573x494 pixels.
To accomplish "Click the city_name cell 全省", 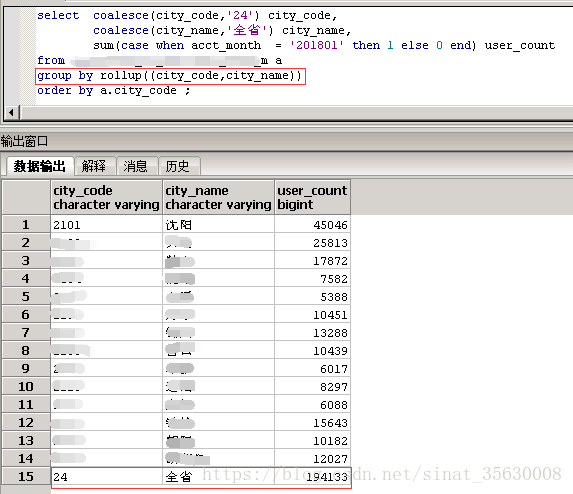I will click(218, 476).
